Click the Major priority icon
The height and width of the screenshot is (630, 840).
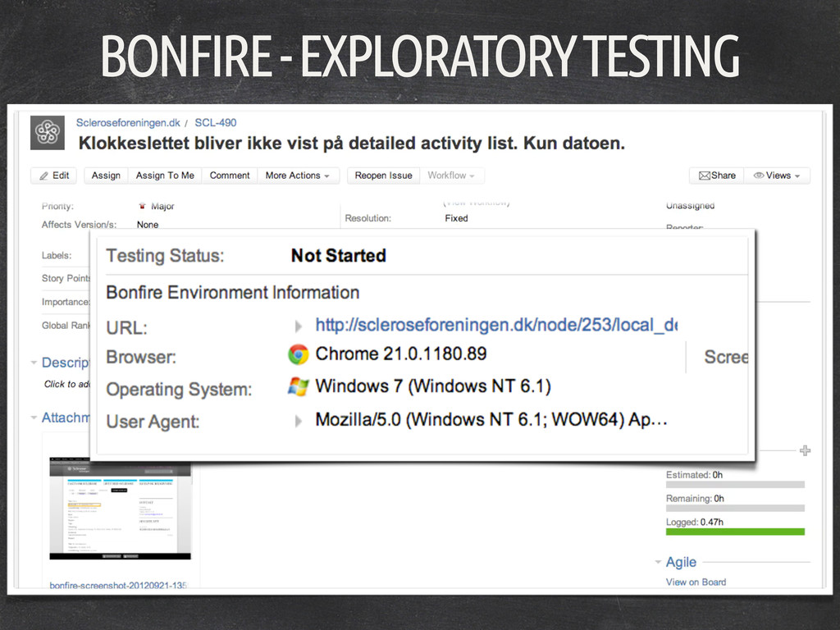click(143, 206)
